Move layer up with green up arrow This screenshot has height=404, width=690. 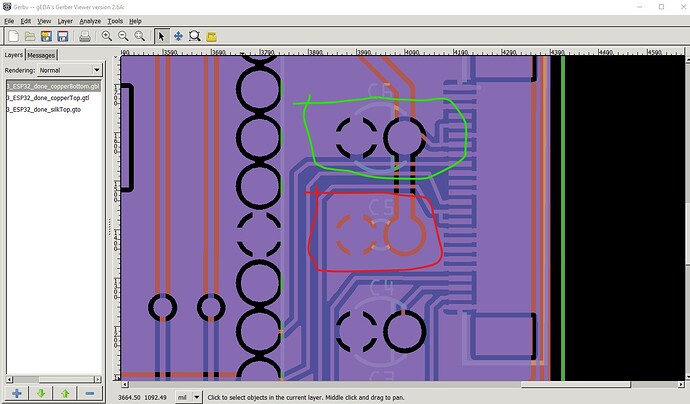(x=65, y=393)
